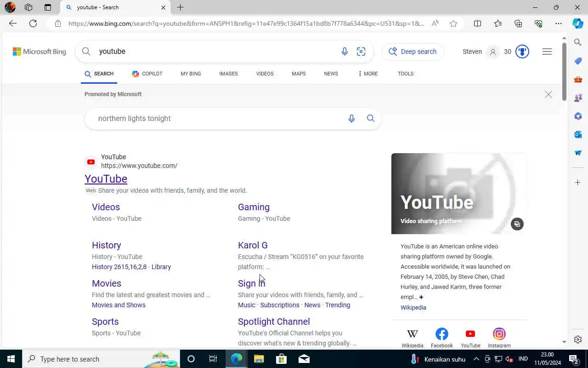
Task: Open the Favorites list icon
Action: [498, 23]
